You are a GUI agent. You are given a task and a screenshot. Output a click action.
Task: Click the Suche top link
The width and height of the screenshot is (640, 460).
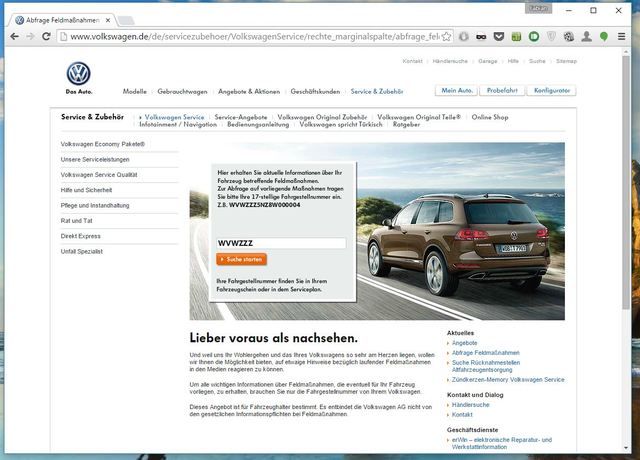click(x=537, y=61)
